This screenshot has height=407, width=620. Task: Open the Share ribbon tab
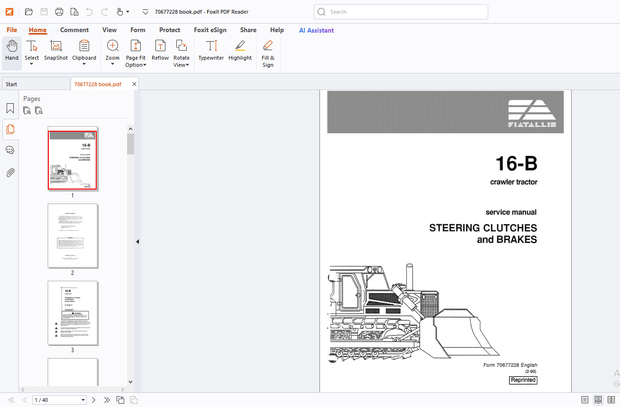click(x=248, y=30)
